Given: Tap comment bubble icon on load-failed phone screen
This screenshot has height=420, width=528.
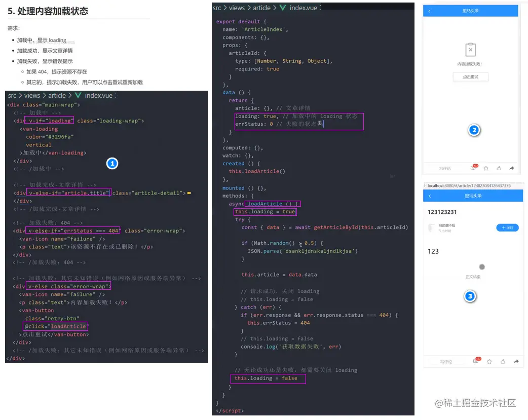Looking at the screenshot, I should click(473, 168).
